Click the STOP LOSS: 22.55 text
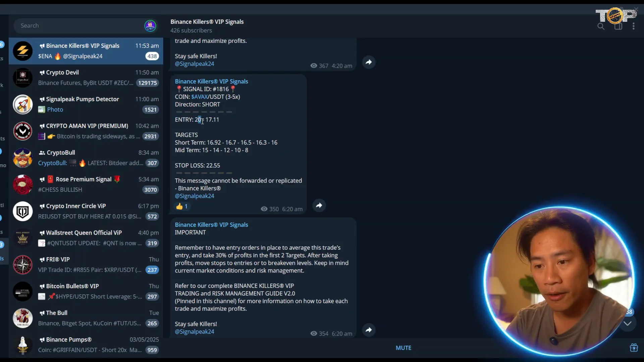Viewport: 644px width, 362px height. click(x=197, y=166)
